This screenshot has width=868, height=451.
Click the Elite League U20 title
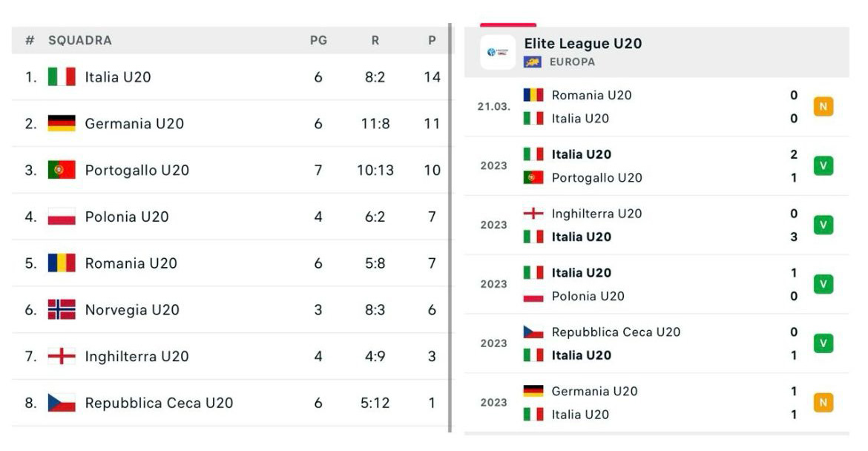click(582, 44)
